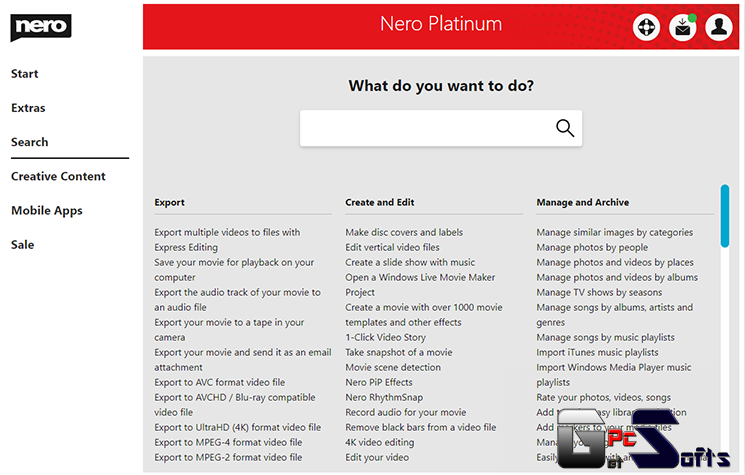Viewport: 745px width, 475px height.
Task: Open Nero RhythmSnap link
Action: 384,398
